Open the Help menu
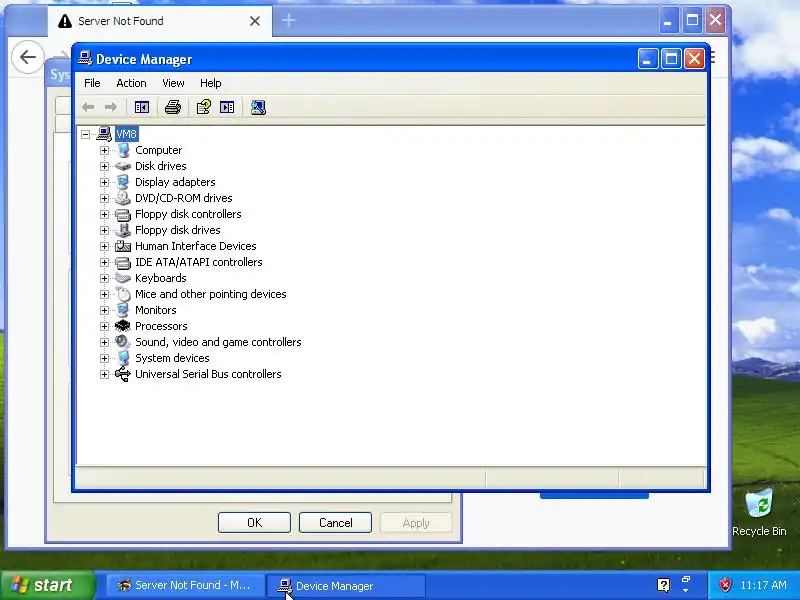 (x=210, y=83)
